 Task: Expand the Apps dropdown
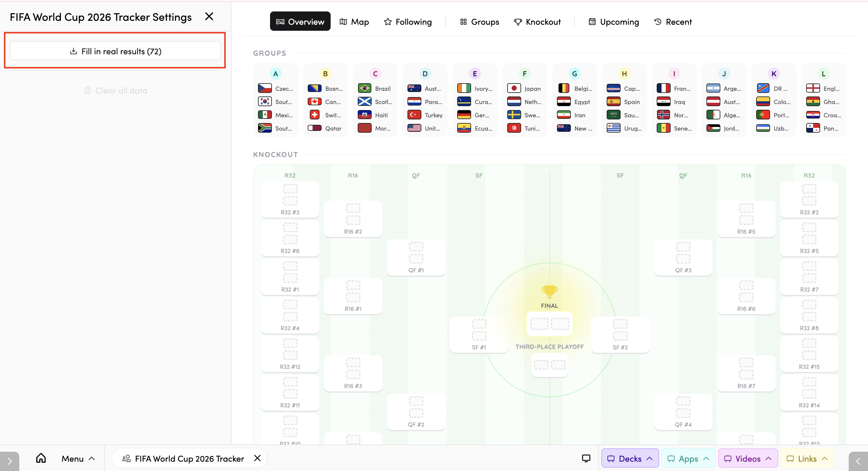coord(688,459)
